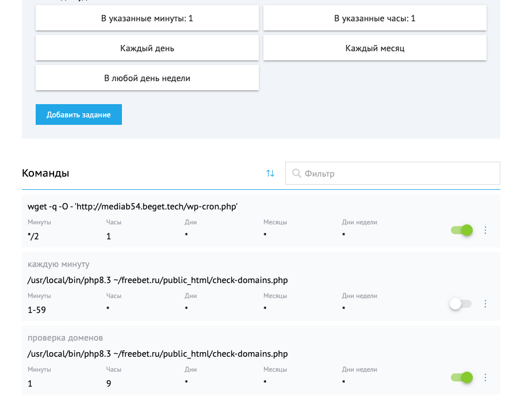Open the three-dot menu for the проверка доменов task
The image size is (513, 420).
[485, 377]
